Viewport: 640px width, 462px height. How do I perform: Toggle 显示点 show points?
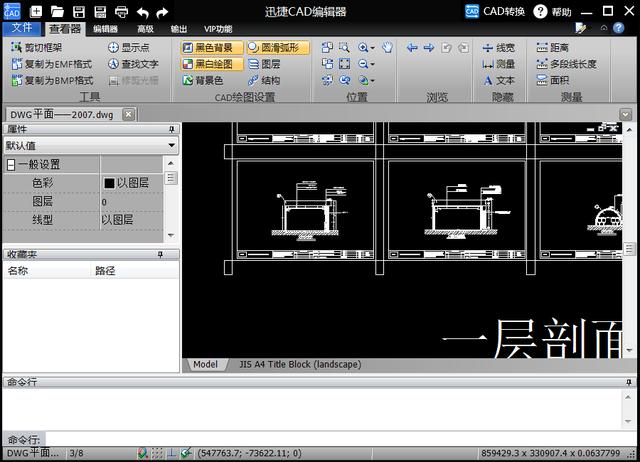pyautogui.click(x=129, y=47)
